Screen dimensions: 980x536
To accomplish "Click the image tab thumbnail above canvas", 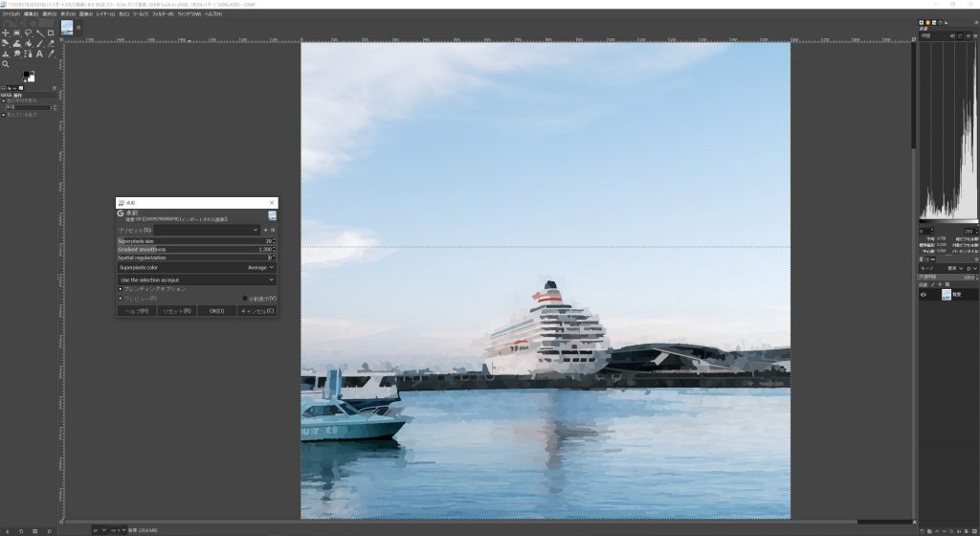I will (x=67, y=28).
